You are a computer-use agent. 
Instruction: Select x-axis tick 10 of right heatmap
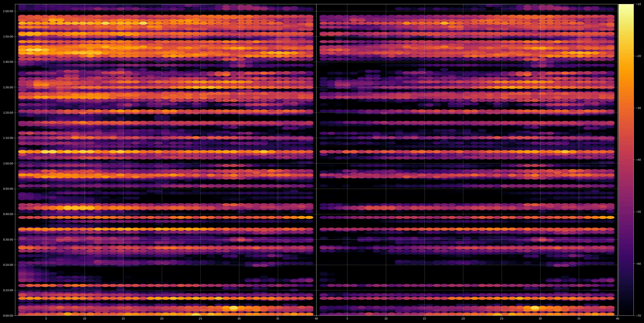point(386,319)
